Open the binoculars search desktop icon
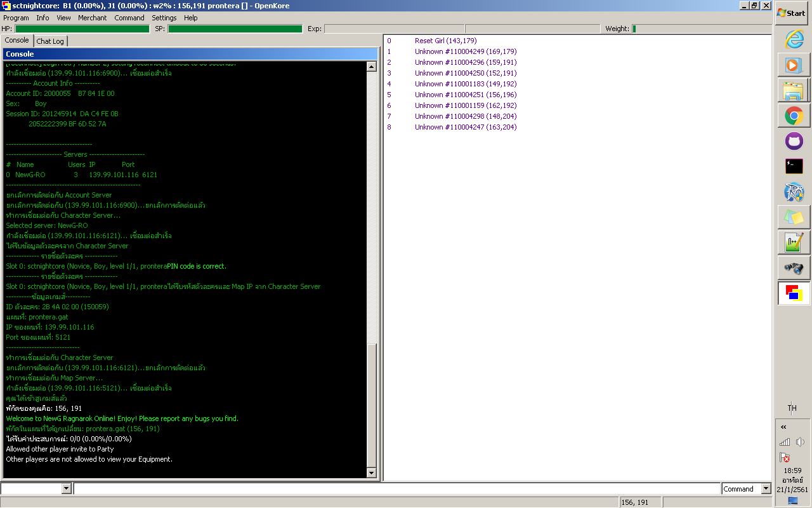The image size is (812, 508). click(794, 267)
